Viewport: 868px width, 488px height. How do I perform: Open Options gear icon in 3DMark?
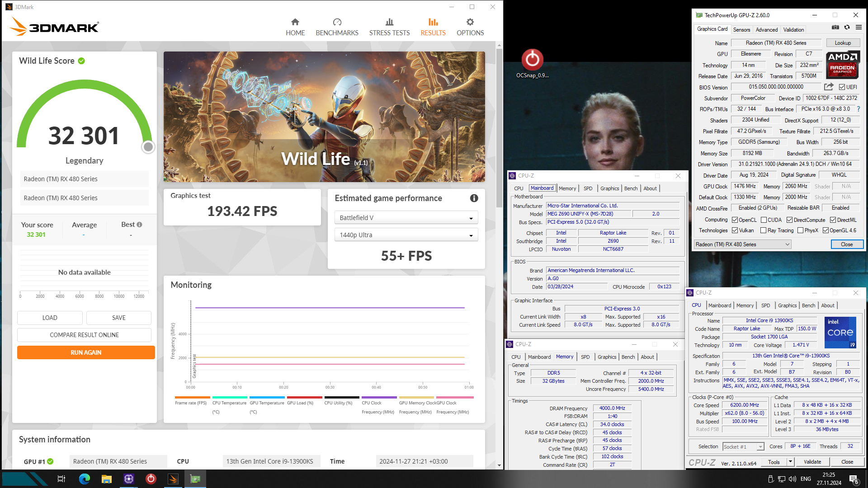470,22
